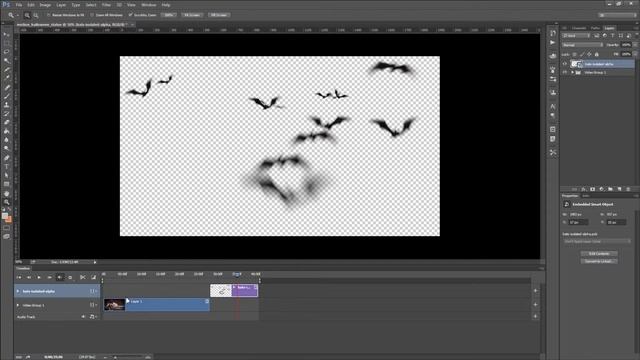Open the Filter menu
This screenshot has height=360, width=640.
click(106, 5)
